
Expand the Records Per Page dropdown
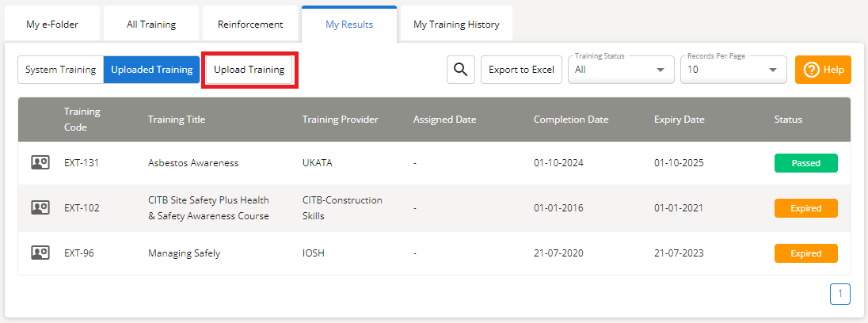click(x=733, y=70)
